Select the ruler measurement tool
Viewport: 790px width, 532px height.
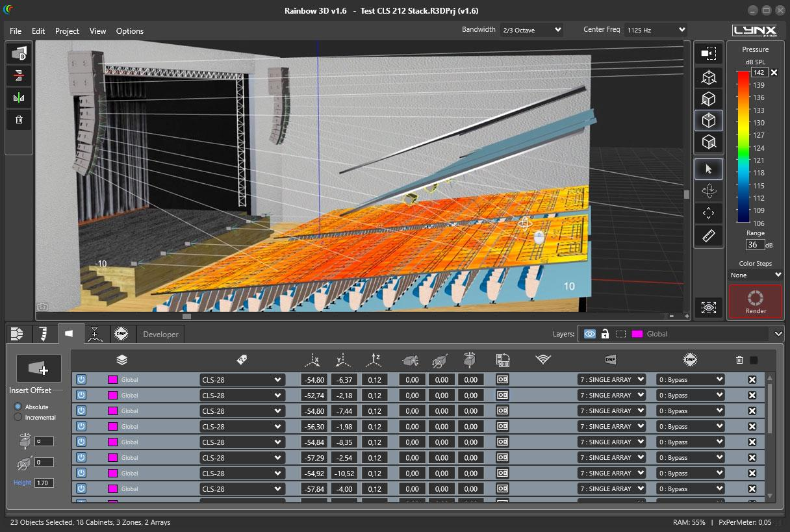708,236
